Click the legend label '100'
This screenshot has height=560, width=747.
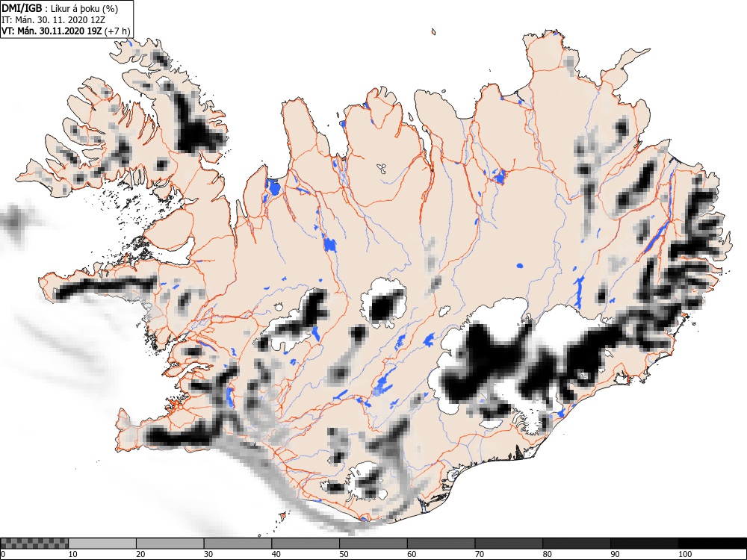tap(684, 554)
